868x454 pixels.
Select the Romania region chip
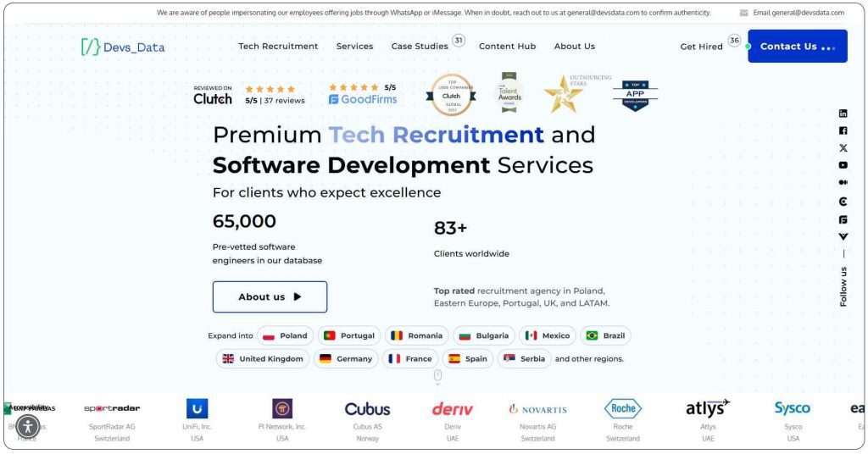pyautogui.click(x=416, y=335)
